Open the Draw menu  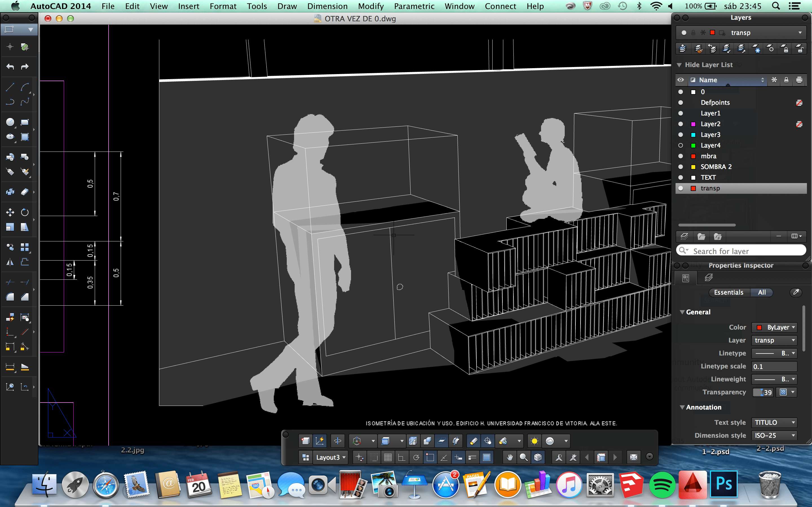287,6
